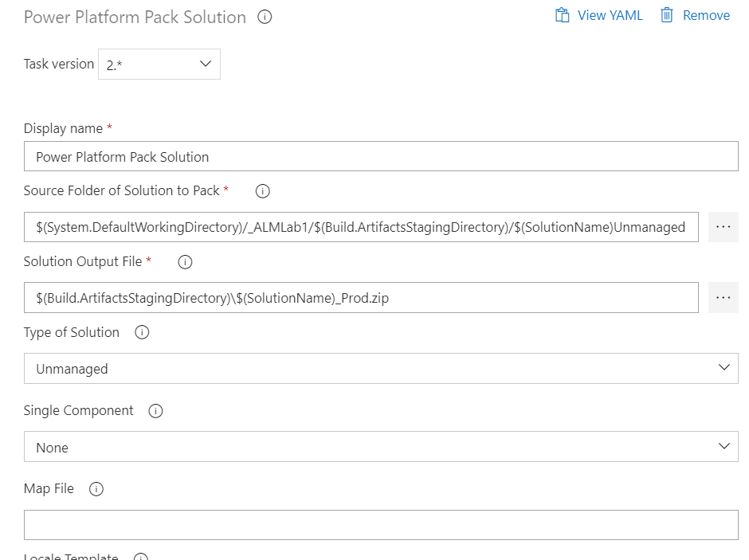749x560 pixels.
Task: Browse for Solution Output File with ellipsis button
Action: pyautogui.click(x=724, y=298)
